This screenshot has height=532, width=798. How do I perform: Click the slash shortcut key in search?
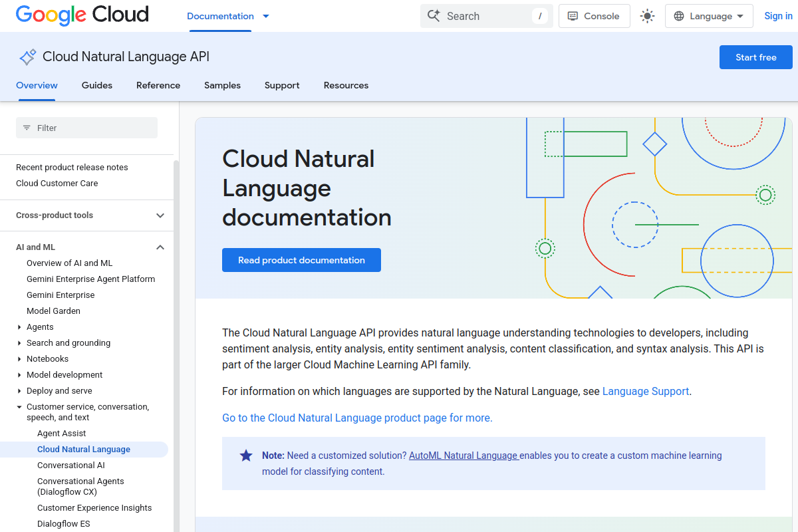tap(540, 16)
